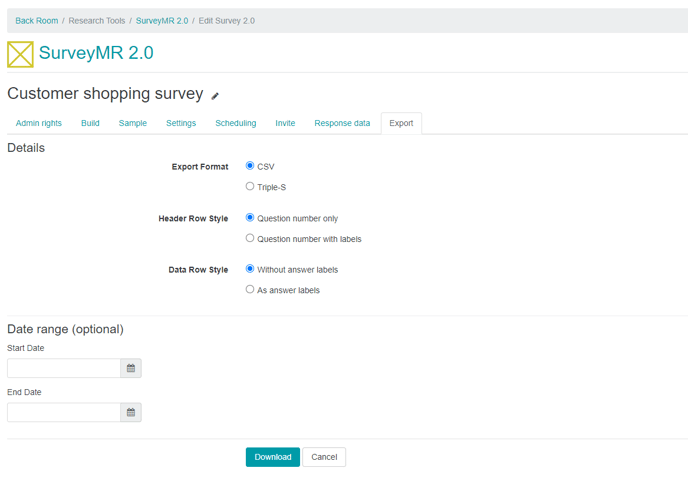Click the Download button
This screenshot has height=481, width=688.
tap(273, 457)
